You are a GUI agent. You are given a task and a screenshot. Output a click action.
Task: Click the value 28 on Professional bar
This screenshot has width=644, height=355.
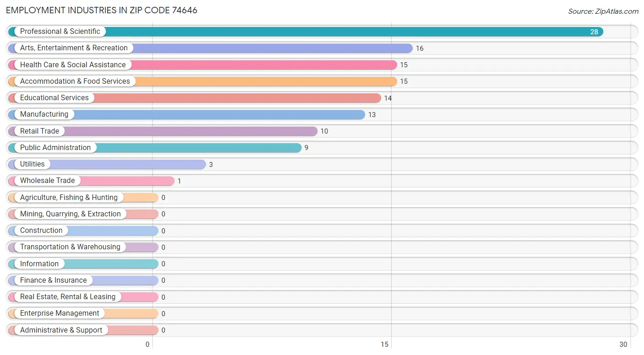594,32
